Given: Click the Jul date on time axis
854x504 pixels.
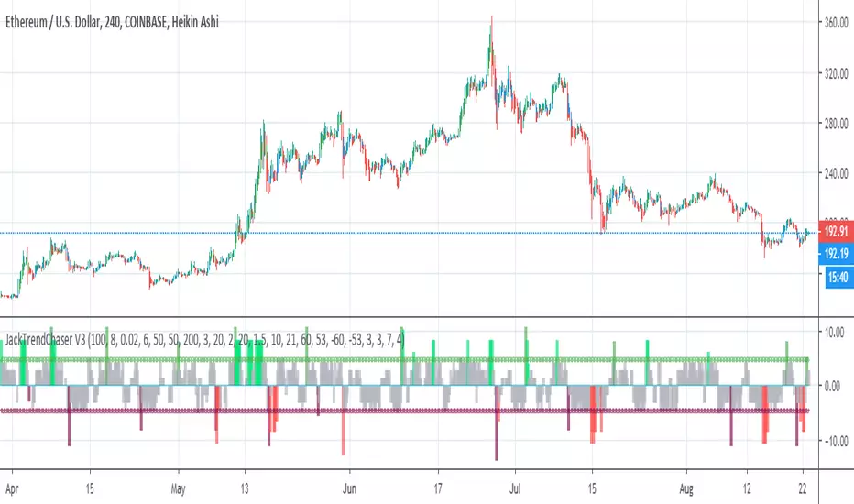Looking at the screenshot, I should [x=515, y=488].
